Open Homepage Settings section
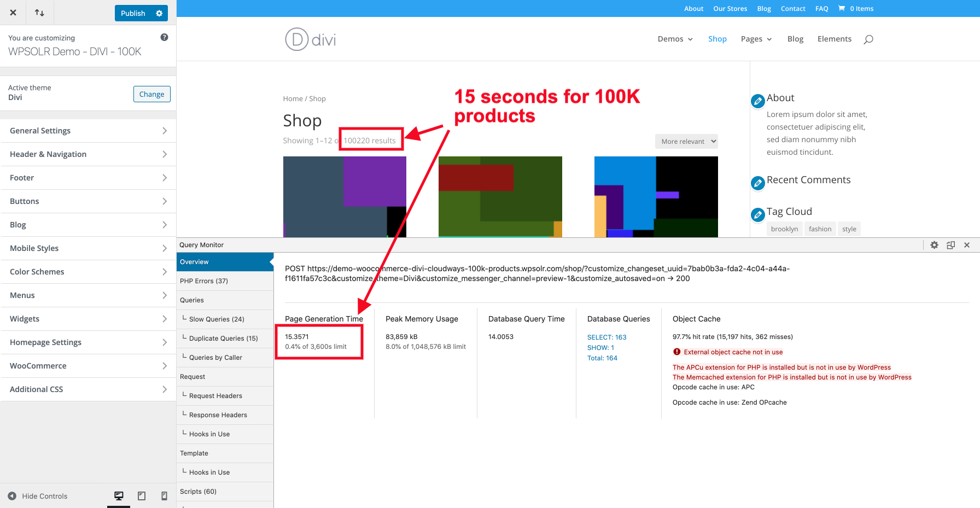Viewport: 980px width, 508px height. point(88,342)
